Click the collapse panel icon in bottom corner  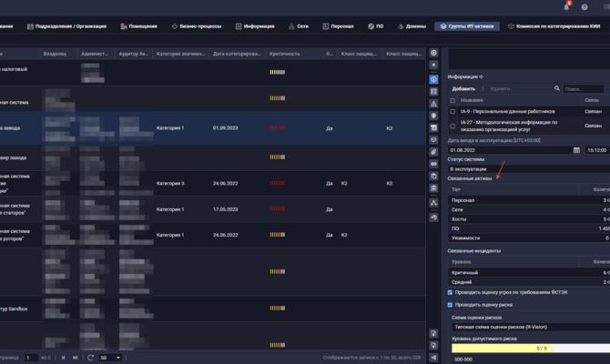(433, 358)
